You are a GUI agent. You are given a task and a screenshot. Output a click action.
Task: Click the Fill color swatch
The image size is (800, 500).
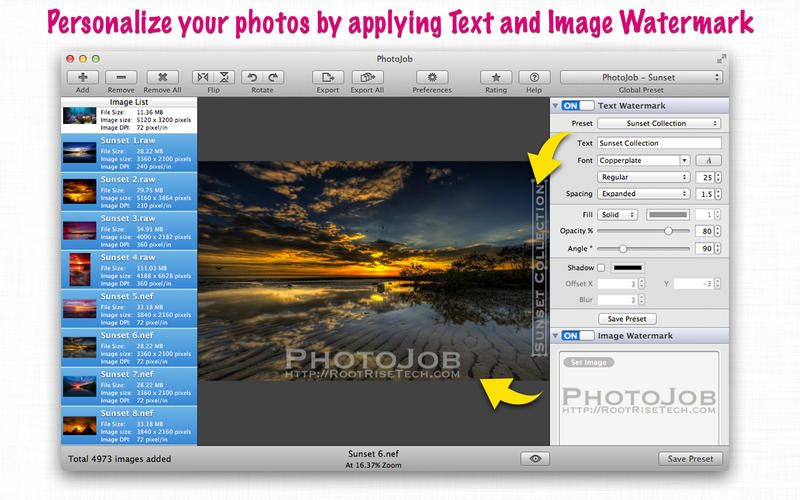point(668,215)
